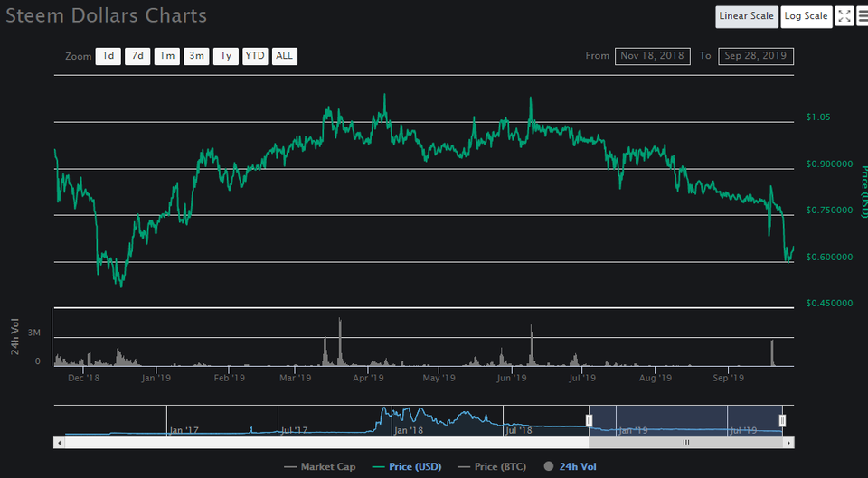Viewport: 868px width, 478px height.
Task: Switch chart to Linear Scale
Action: 746,16
